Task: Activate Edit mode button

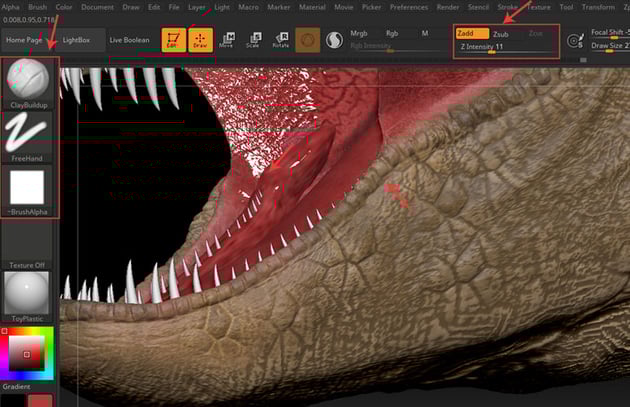Action: [x=172, y=40]
